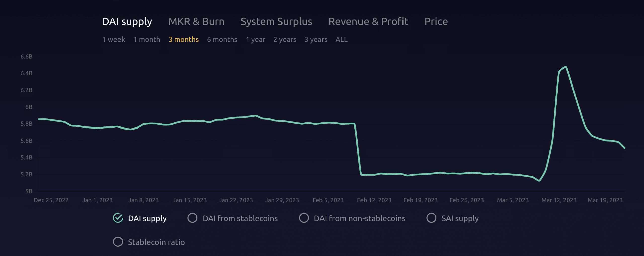Viewport: 644px width, 256px height.
Task: Click the Jan 8, 2023 axis label
Action: pos(143,200)
